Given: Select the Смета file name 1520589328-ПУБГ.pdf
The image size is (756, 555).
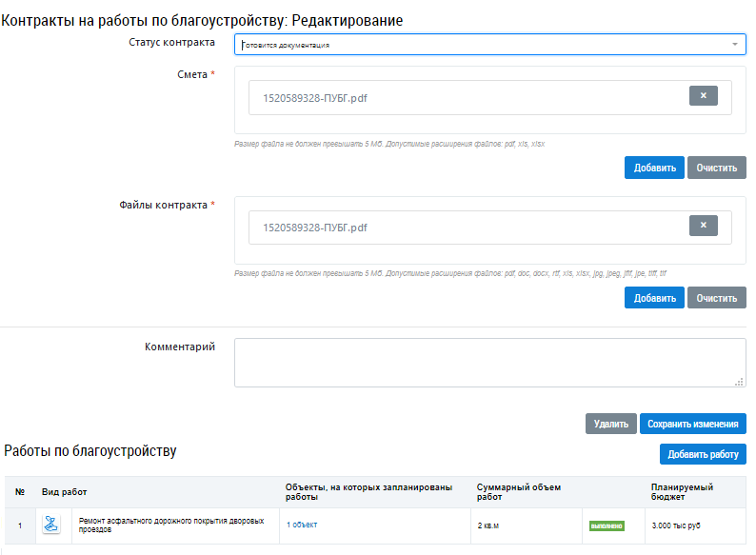Looking at the screenshot, I should (315, 98).
